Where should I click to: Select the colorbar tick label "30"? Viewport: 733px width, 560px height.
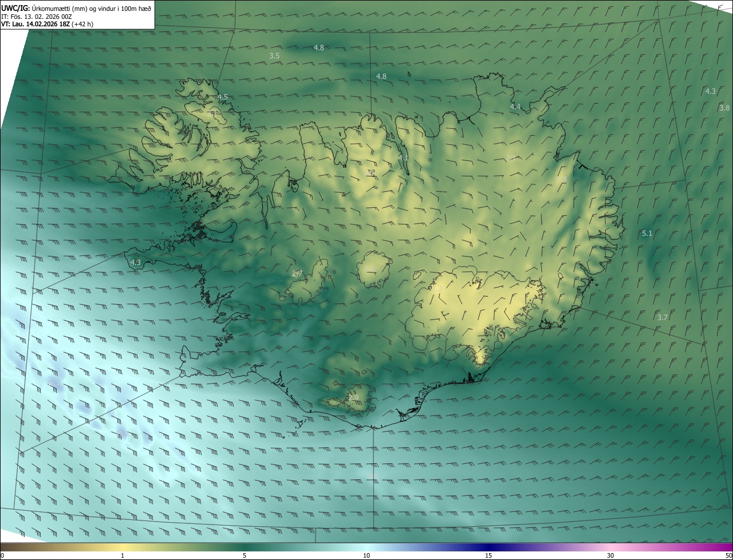(x=610, y=555)
